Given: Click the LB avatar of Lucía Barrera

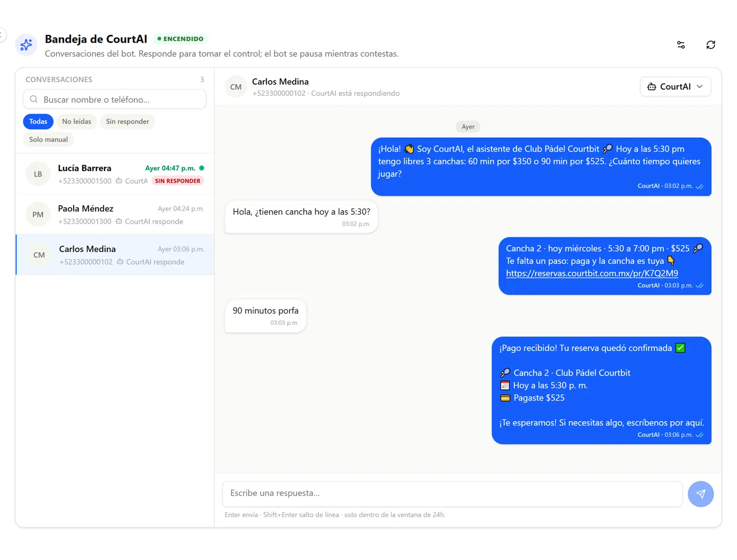Looking at the screenshot, I should tap(38, 174).
